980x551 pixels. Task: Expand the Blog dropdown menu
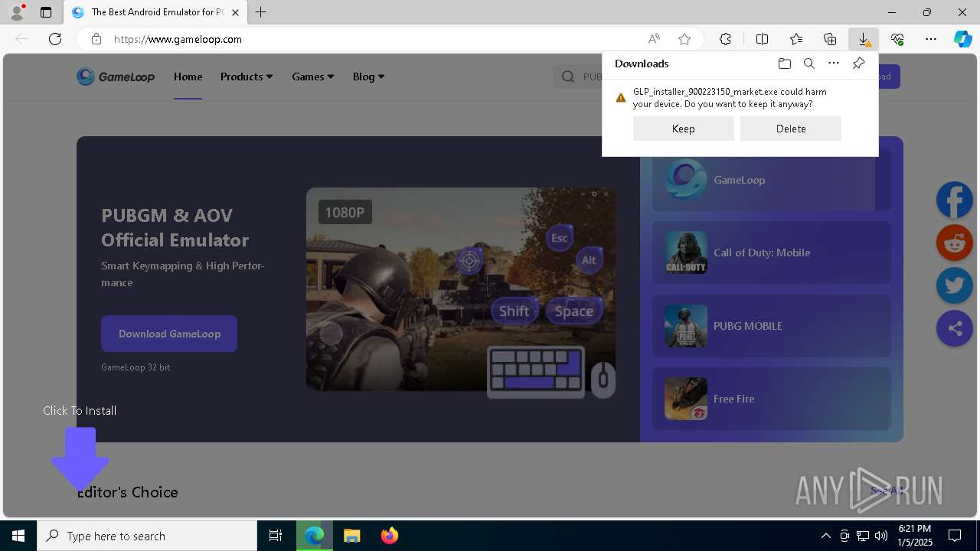pos(368,77)
